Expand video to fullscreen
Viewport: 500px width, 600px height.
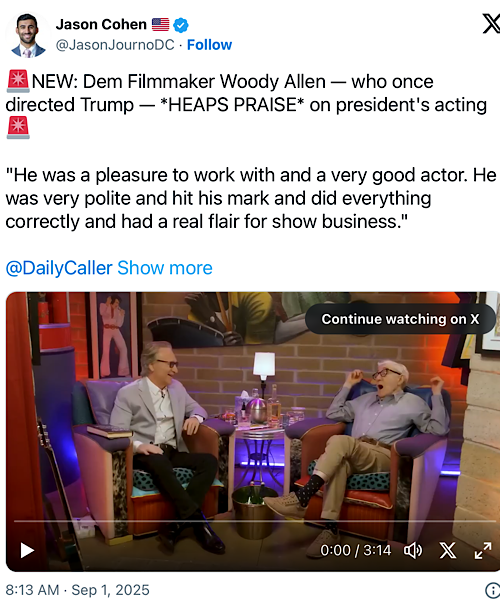pyautogui.click(x=483, y=551)
